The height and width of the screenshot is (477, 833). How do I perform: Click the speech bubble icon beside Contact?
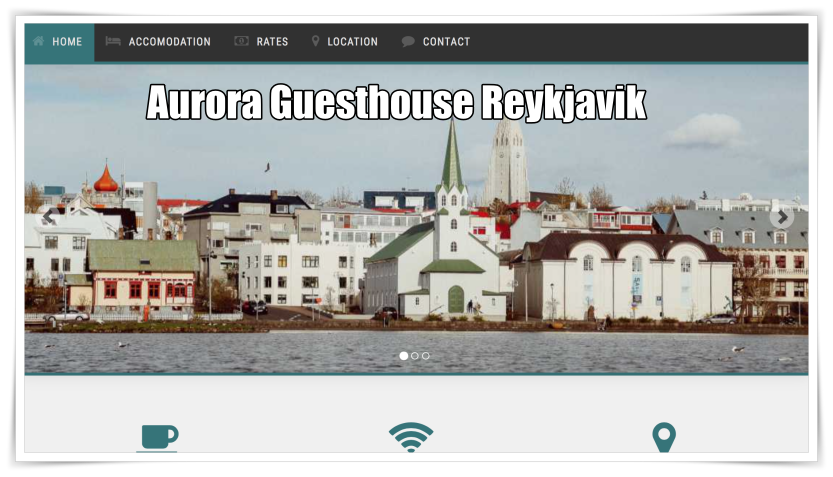click(x=408, y=41)
